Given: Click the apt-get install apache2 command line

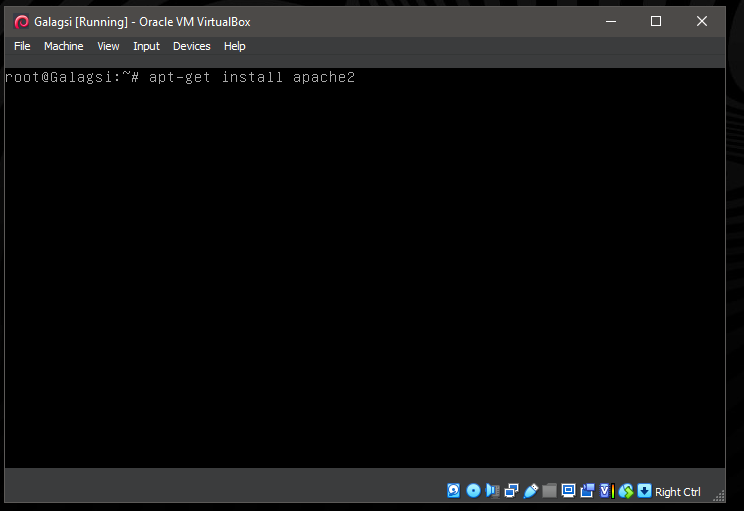Looking at the screenshot, I should click(x=252, y=77).
